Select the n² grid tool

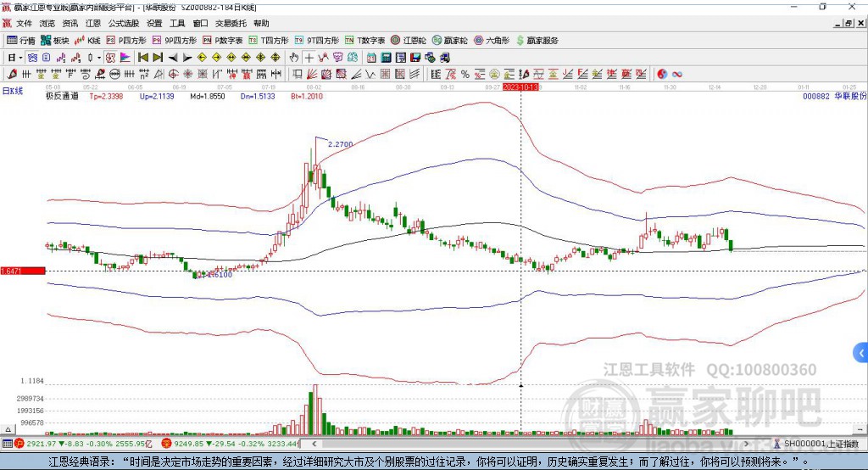[x=144, y=74]
